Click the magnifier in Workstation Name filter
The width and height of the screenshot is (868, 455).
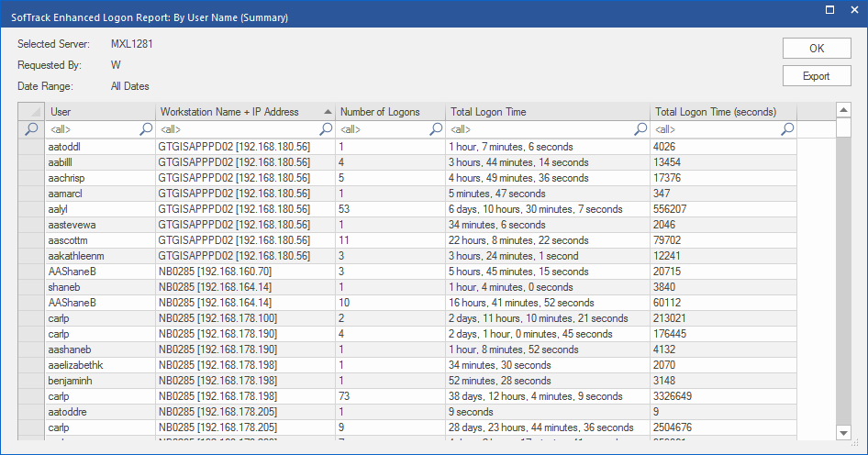point(326,129)
